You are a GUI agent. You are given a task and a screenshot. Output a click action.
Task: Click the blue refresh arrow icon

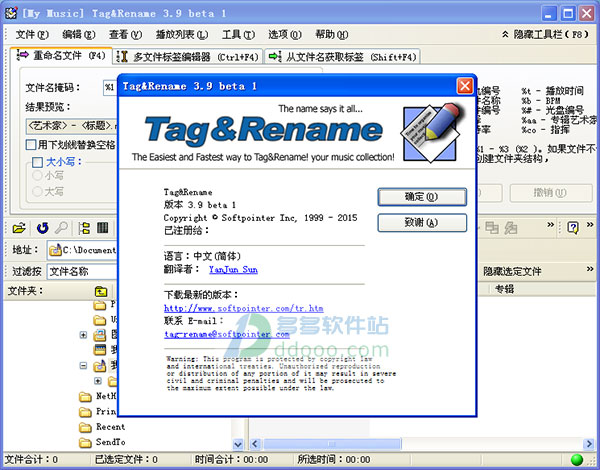click(42, 228)
